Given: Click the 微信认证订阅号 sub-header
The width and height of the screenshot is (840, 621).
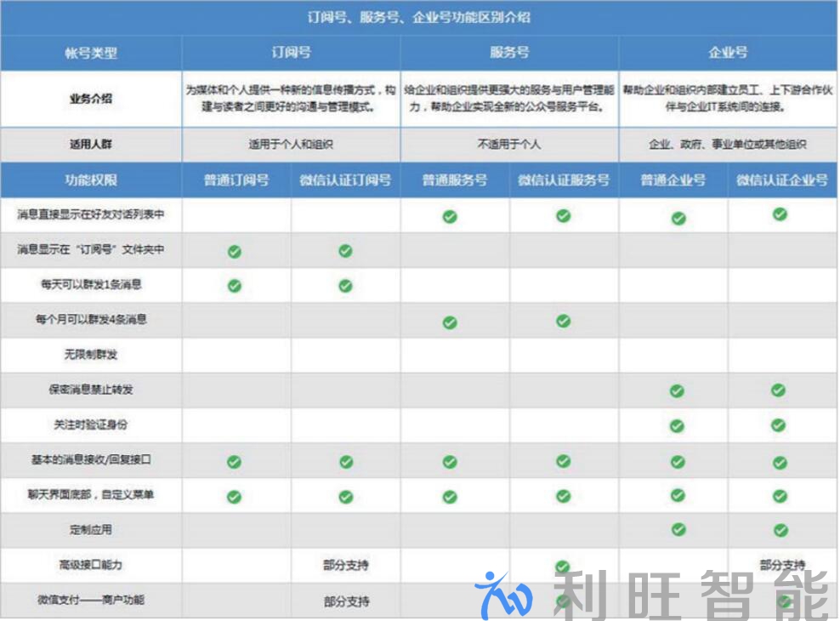Looking at the screenshot, I should pyautogui.click(x=345, y=179).
